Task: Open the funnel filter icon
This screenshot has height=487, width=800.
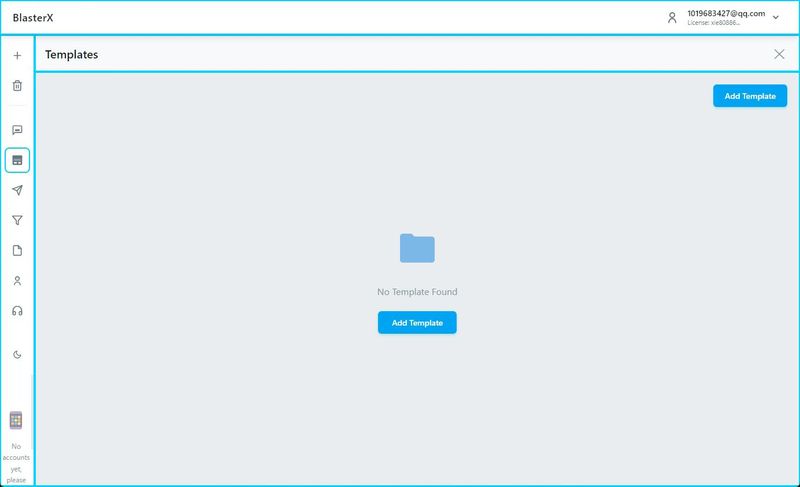Action: click(17, 220)
